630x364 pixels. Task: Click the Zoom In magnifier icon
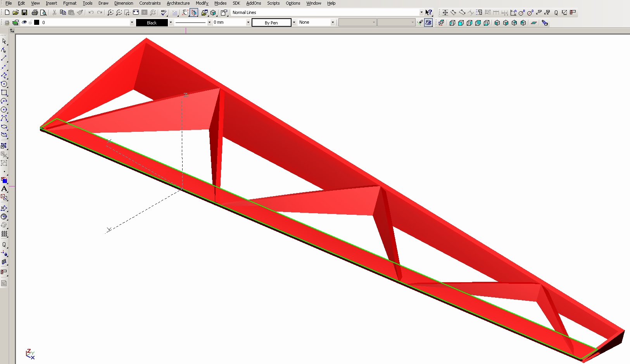point(110,12)
